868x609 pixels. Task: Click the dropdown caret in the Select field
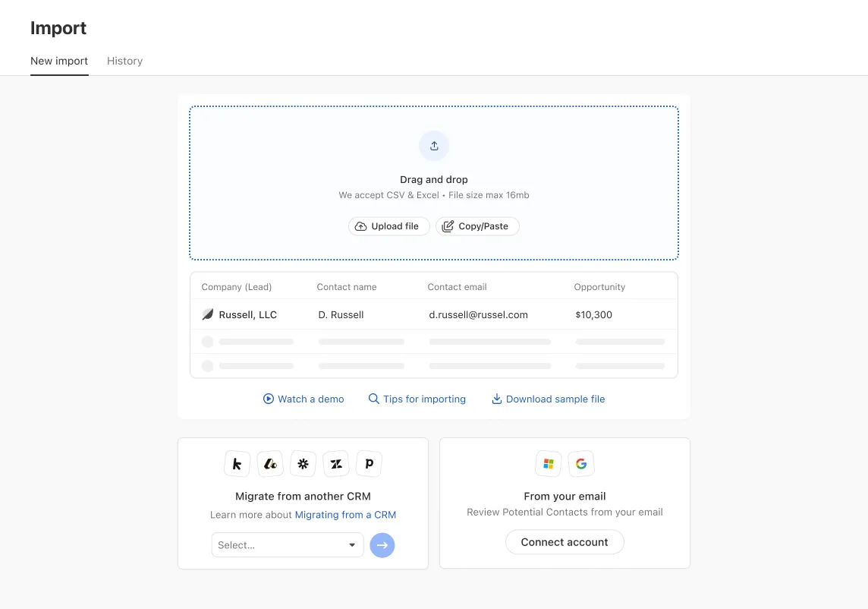pyautogui.click(x=352, y=545)
